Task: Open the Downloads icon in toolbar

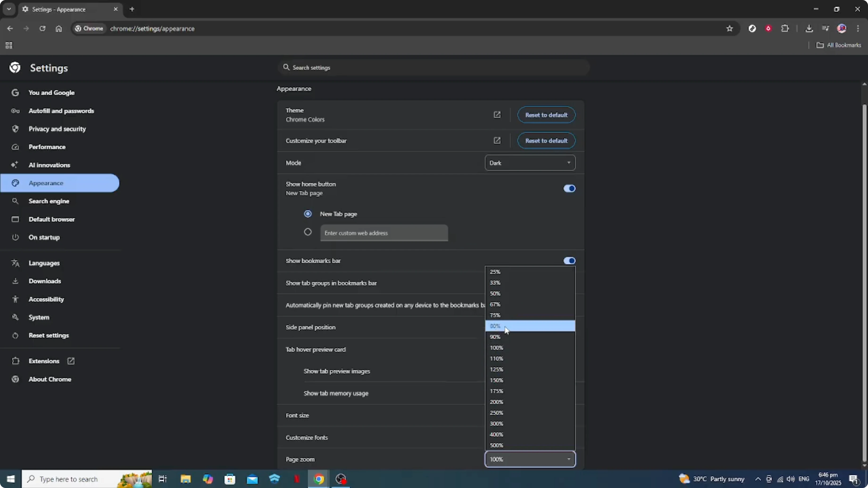Action: pos(809,29)
